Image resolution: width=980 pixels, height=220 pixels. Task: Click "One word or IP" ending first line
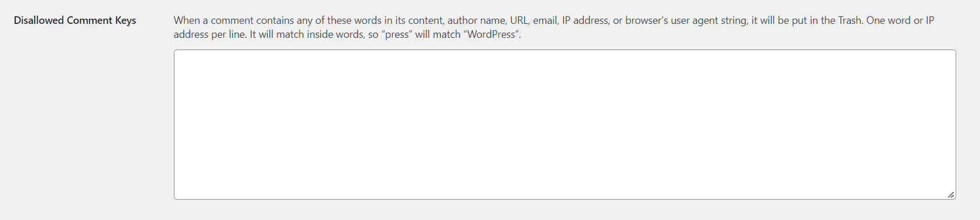[900, 20]
